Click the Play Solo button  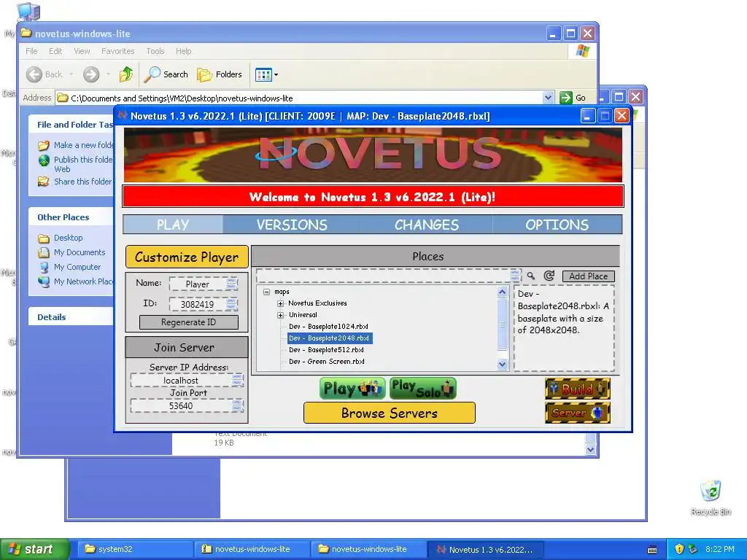tap(422, 389)
